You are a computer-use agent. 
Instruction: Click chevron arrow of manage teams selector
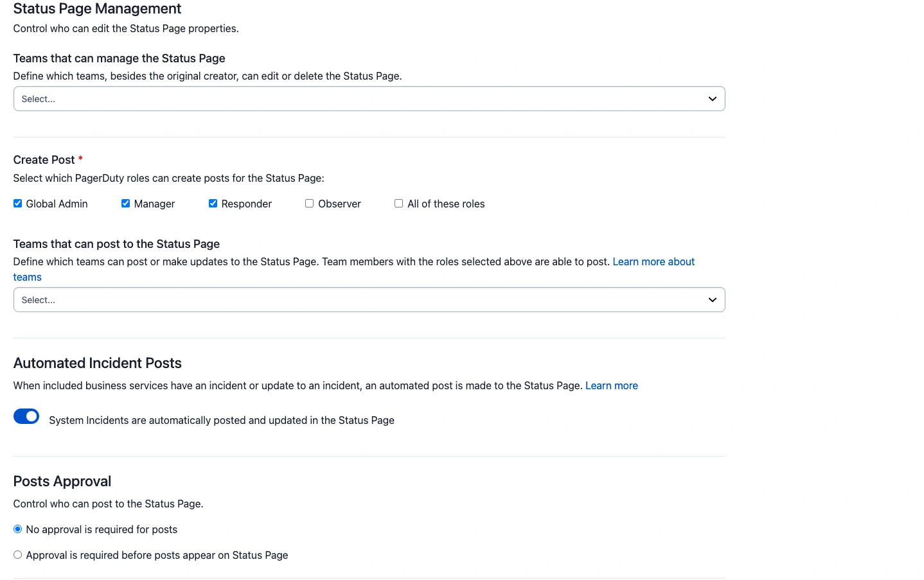click(x=712, y=99)
